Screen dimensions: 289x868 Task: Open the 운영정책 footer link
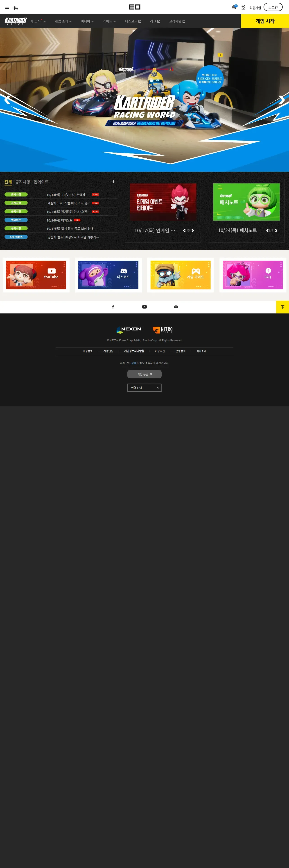tap(180, 351)
